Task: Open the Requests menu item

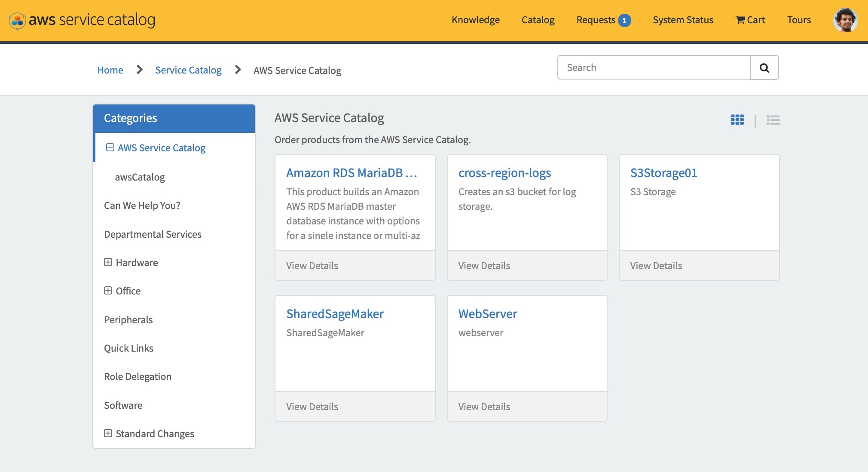Action: (x=596, y=20)
